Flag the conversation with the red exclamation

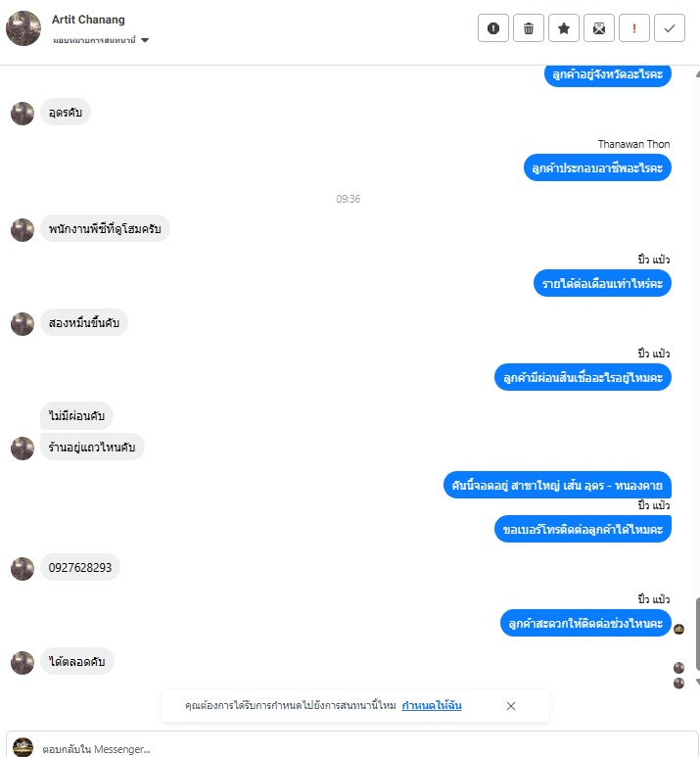coord(633,28)
